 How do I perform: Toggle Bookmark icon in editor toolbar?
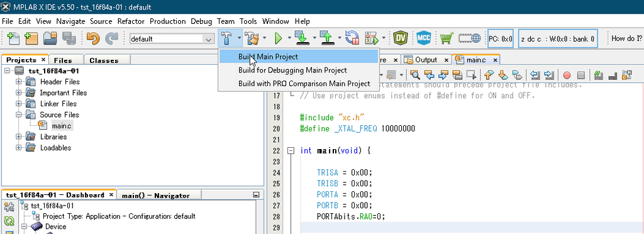517,75
